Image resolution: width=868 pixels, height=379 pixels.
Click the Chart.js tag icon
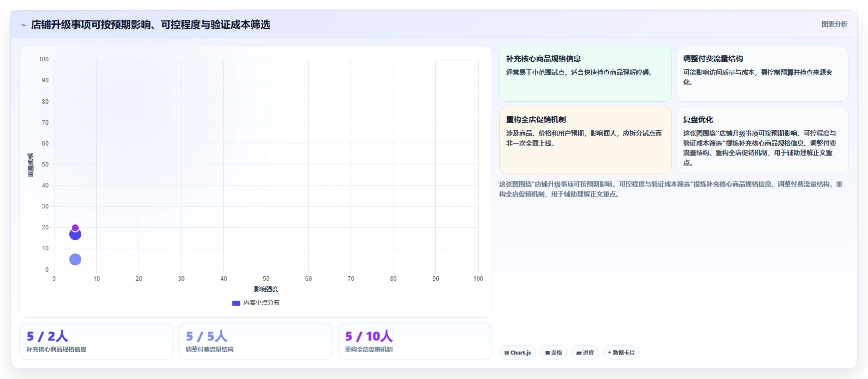[x=507, y=353]
